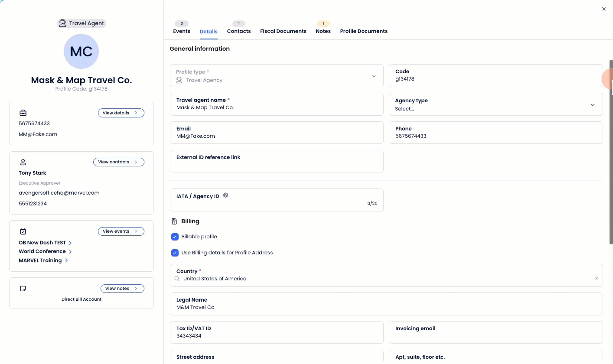Uncheck the Billable profile checkbox
Image resolution: width=613 pixels, height=364 pixels.
175,237
